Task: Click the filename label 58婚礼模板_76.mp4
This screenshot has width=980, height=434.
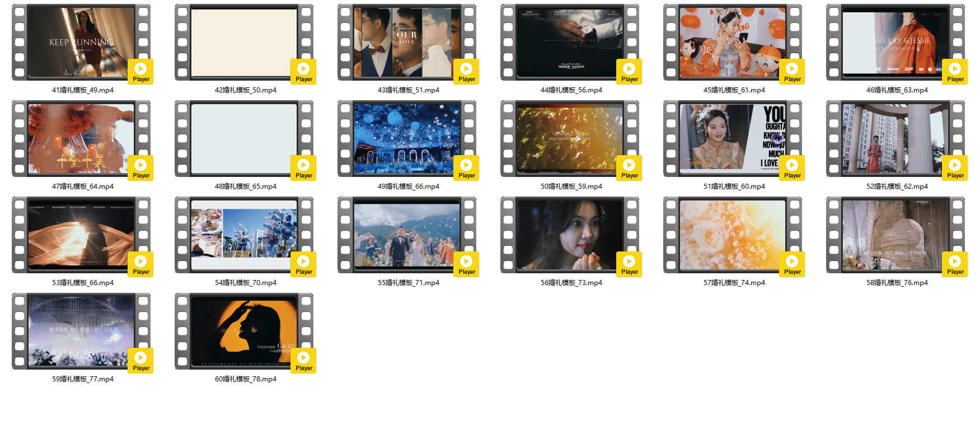Action: pos(897,283)
